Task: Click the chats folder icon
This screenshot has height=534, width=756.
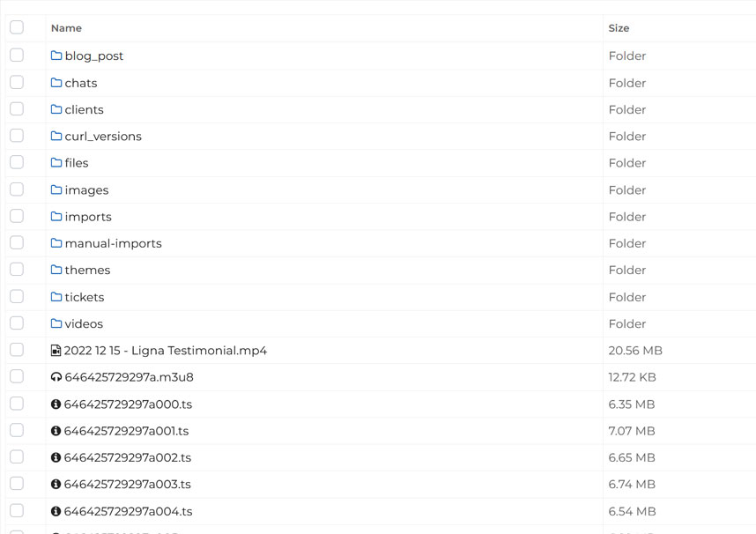Action: 56,83
